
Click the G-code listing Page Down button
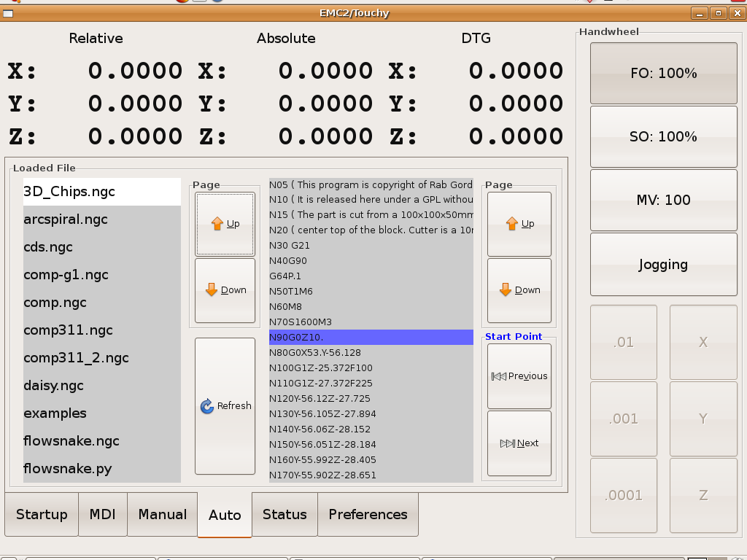click(x=519, y=290)
